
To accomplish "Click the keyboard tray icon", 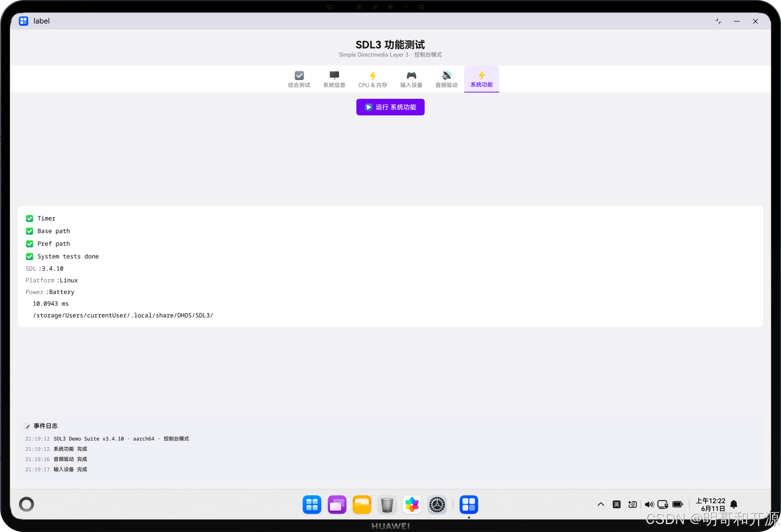I will (x=632, y=504).
